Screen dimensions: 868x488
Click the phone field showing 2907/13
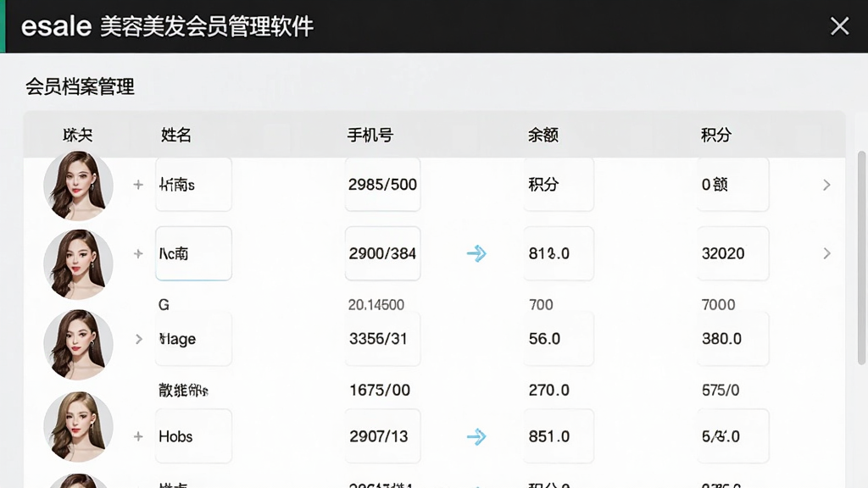[x=382, y=436]
